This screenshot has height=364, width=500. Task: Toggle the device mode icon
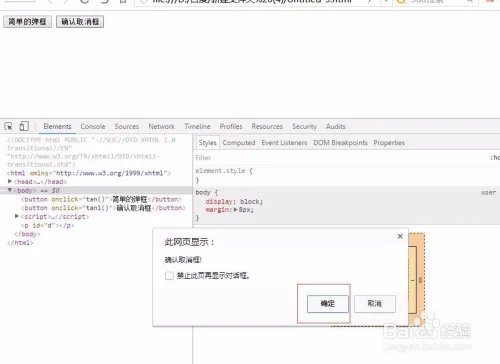coord(24,126)
